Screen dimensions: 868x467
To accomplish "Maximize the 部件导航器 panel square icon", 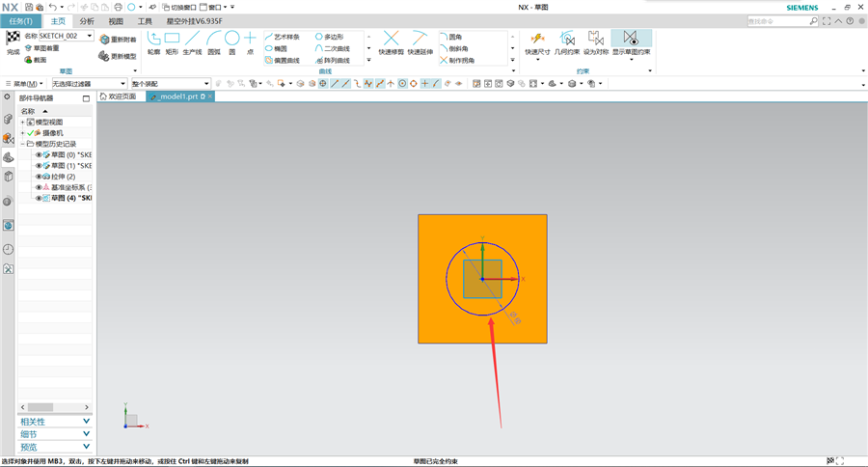I will coord(86,98).
